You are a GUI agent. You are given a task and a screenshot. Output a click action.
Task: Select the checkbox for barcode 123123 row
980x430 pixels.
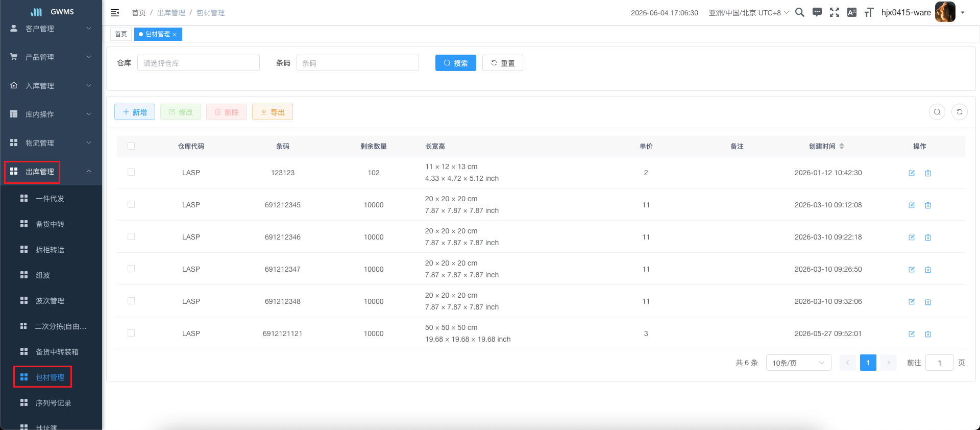(131, 172)
